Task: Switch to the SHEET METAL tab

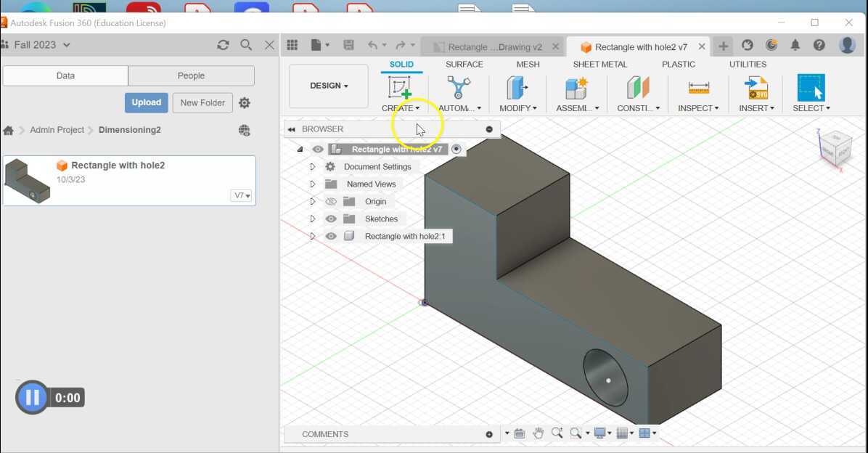Action: [599, 65]
